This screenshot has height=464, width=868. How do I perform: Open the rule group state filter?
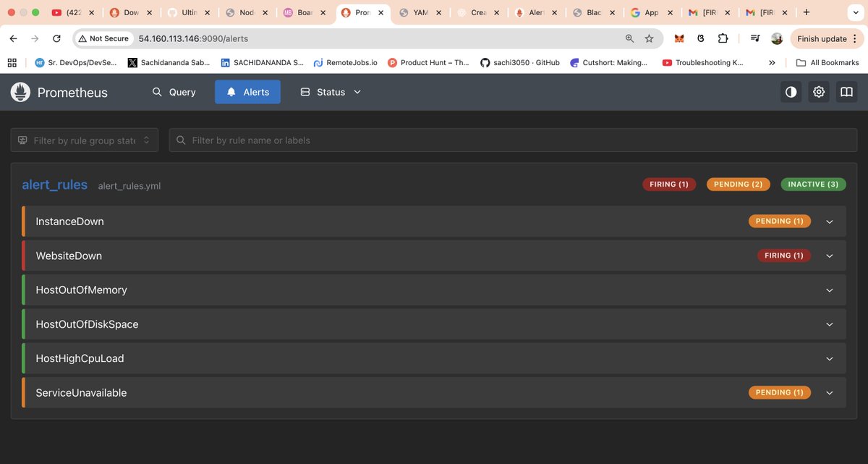tap(85, 140)
